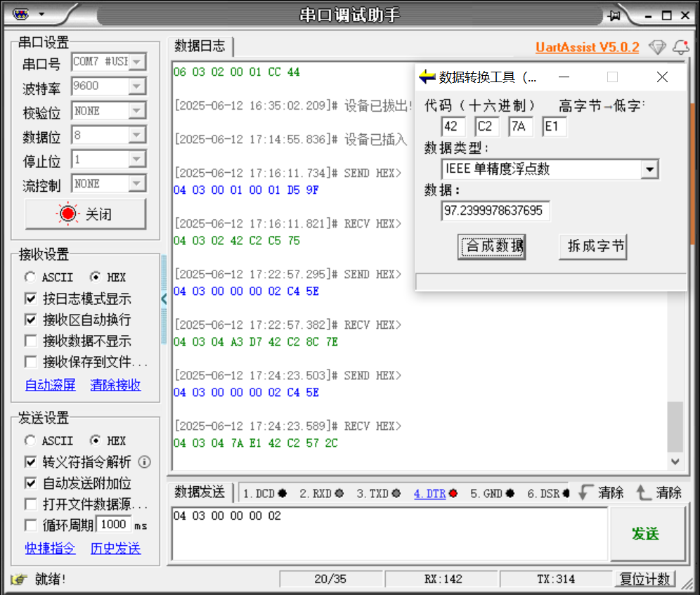Click the split into bytes button
The image size is (700, 595).
pos(593,247)
